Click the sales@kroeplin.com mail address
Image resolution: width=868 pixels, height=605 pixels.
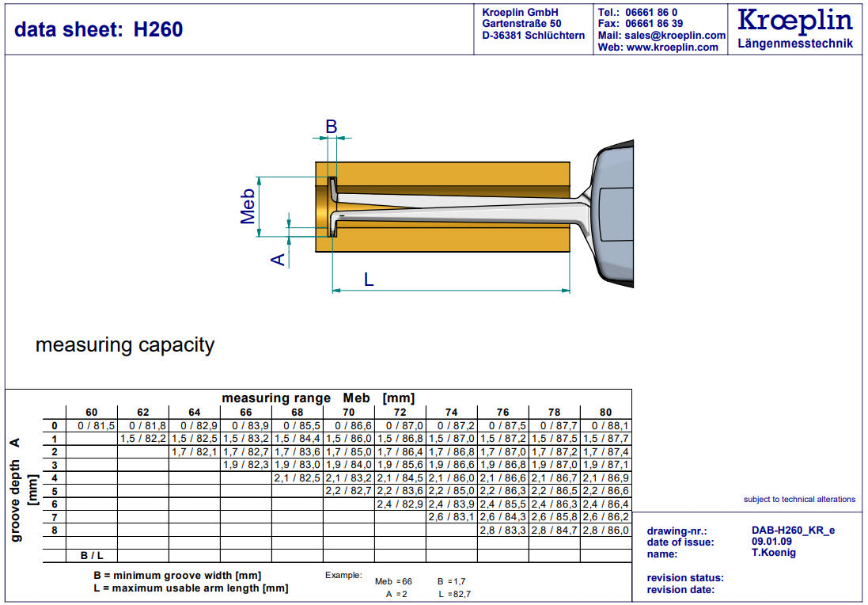click(x=673, y=36)
